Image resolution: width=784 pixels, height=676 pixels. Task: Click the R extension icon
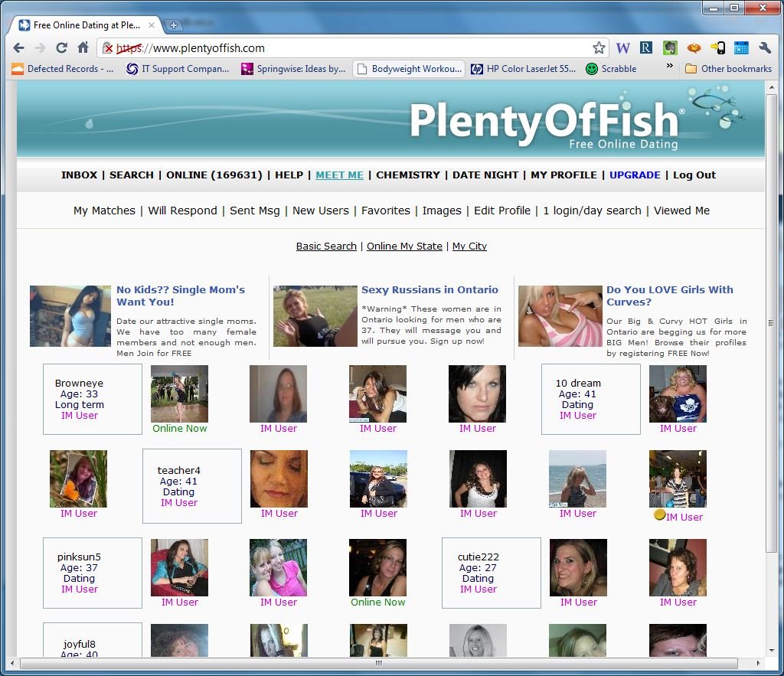click(646, 48)
